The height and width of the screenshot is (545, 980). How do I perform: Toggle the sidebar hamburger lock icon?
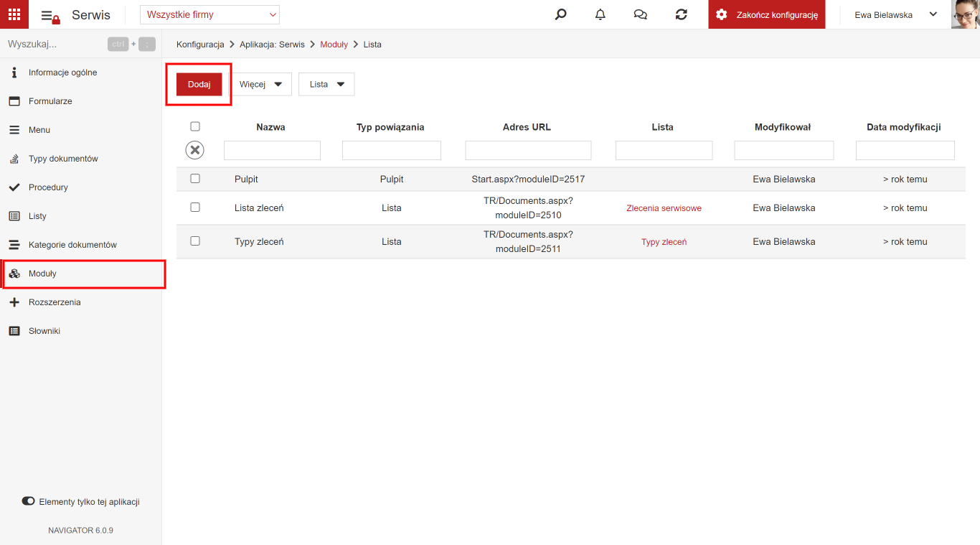[50, 16]
